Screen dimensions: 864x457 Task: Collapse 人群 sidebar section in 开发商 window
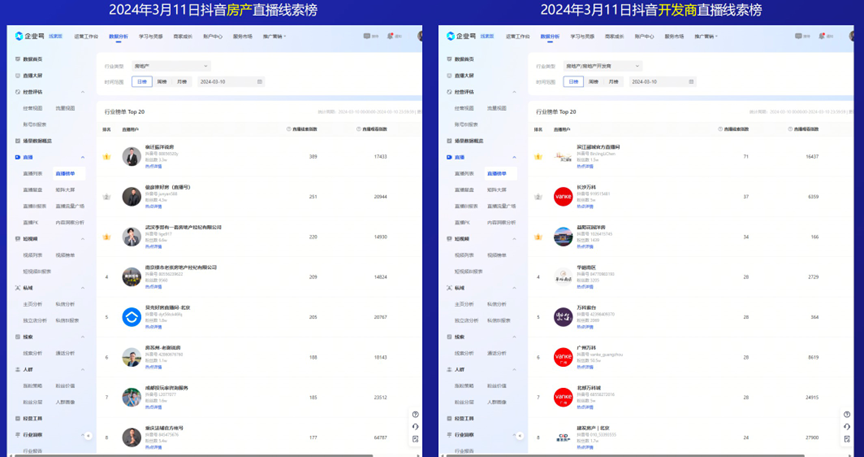click(x=514, y=369)
